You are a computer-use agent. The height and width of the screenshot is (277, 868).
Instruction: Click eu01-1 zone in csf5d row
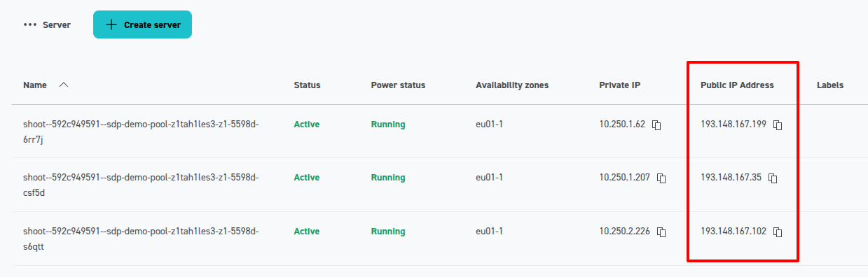pos(489,178)
